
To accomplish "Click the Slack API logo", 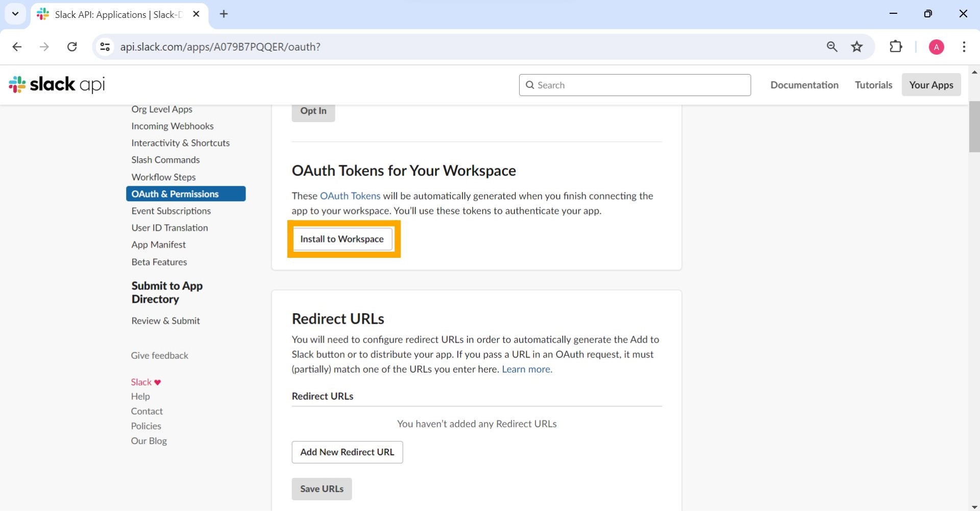I will point(57,85).
